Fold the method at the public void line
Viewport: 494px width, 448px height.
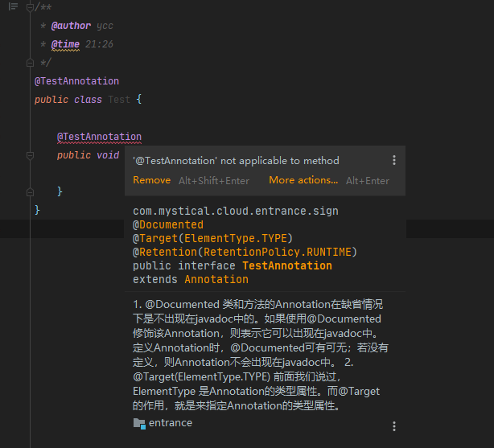(x=30, y=155)
